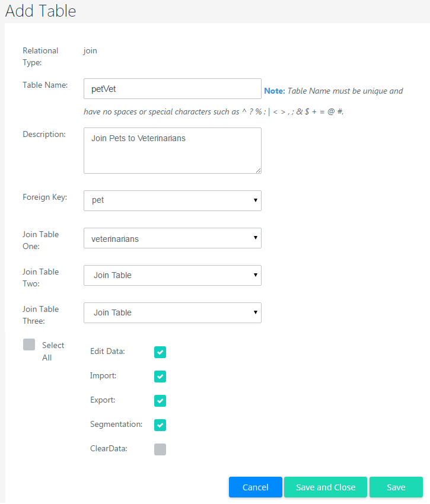
Task: Enable the ClearData checkbox
Action: click(160, 449)
